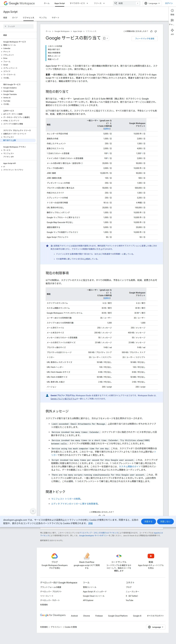Screen dimensions: 176x644
Task: Open the アドオン API sidebar item
Action: coord(8,157)
